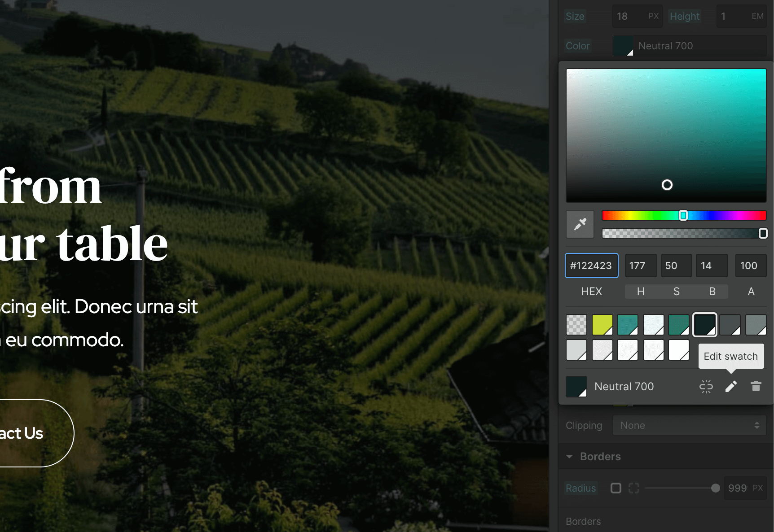774x532 pixels.
Task: Edit the hue value 177
Action: (x=641, y=266)
